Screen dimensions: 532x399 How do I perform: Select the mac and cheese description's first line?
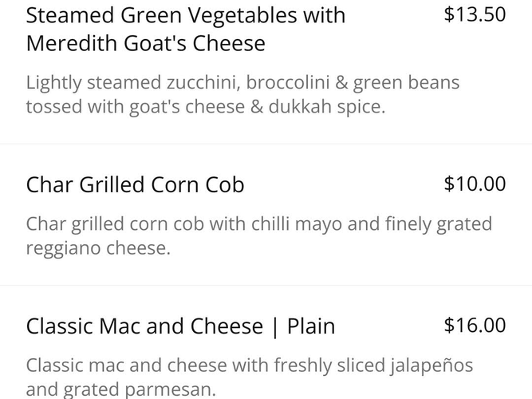pos(249,365)
